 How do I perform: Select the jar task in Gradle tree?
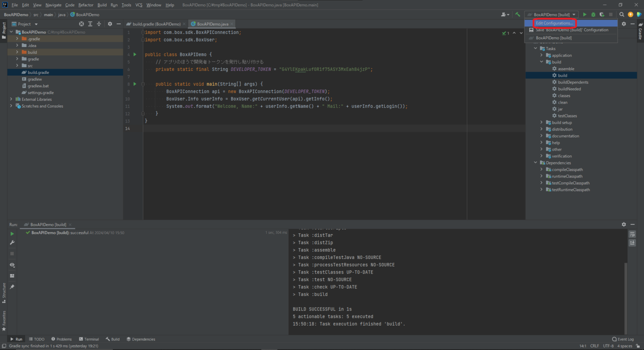[560, 109]
